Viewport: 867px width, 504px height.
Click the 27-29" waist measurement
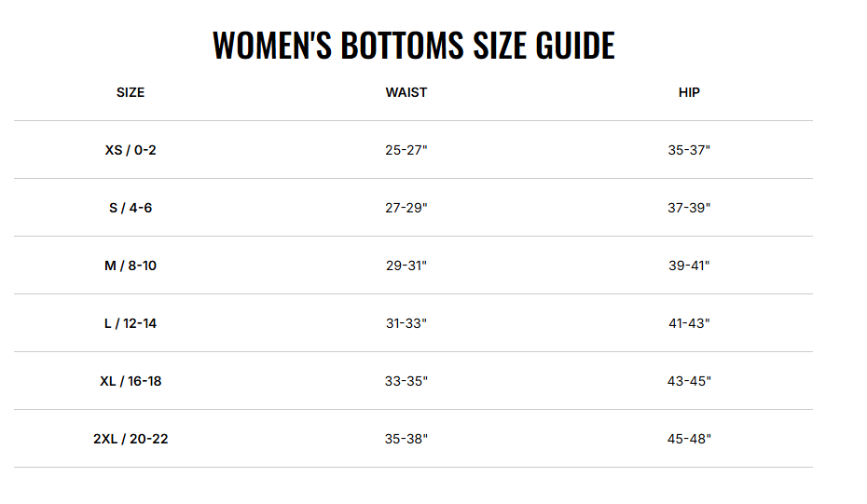[406, 208]
